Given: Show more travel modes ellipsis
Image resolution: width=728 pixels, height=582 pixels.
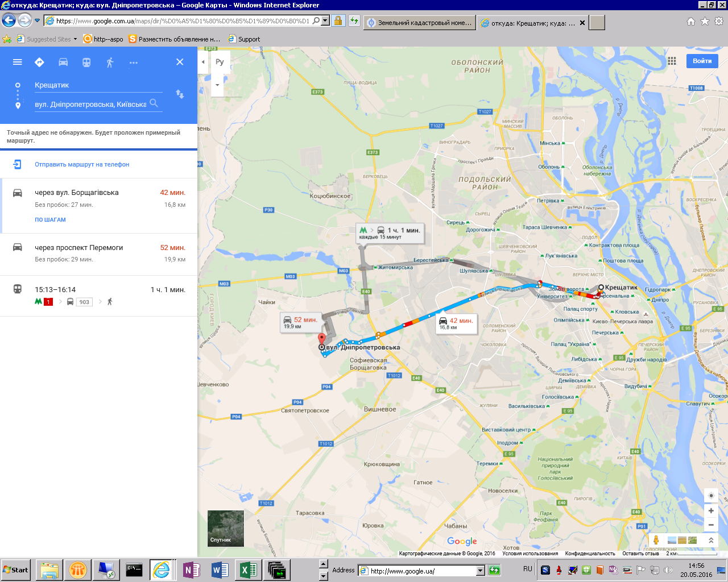Looking at the screenshot, I should 133,63.
